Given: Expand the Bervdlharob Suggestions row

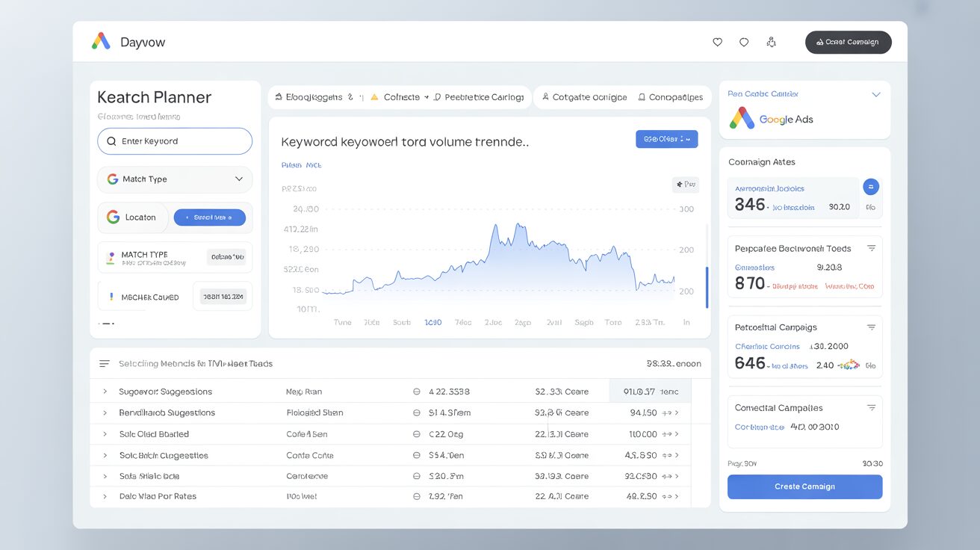Looking at the screenshot, I should pyautogui.click(x=105, y=412).
